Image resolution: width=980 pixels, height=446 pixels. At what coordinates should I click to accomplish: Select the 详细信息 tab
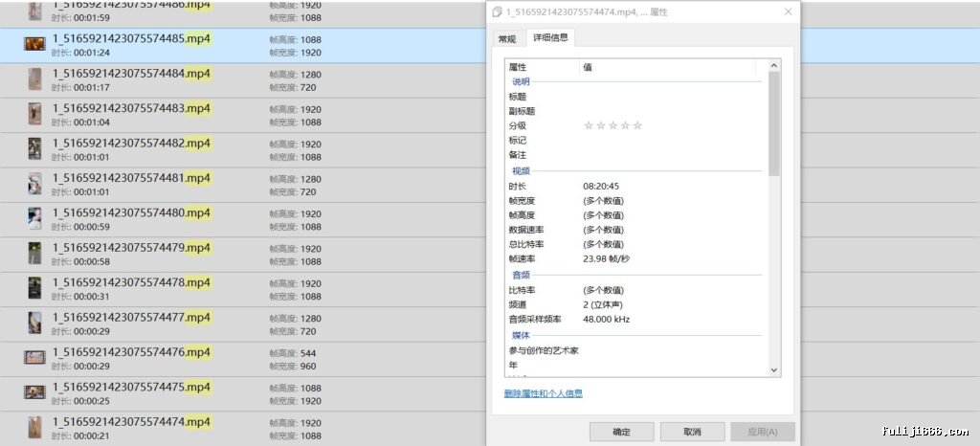tap(550, 37)
